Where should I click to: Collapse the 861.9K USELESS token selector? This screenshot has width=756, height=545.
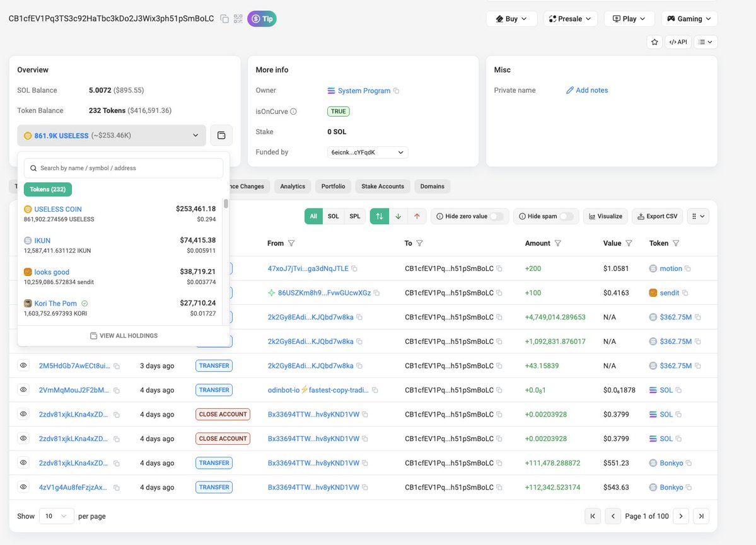(112, 135)
